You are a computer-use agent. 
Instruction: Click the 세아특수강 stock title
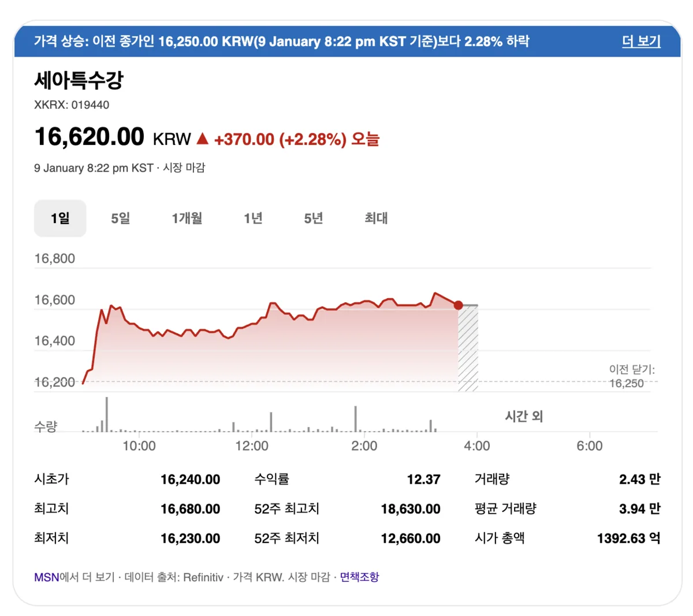click(79, 80)
